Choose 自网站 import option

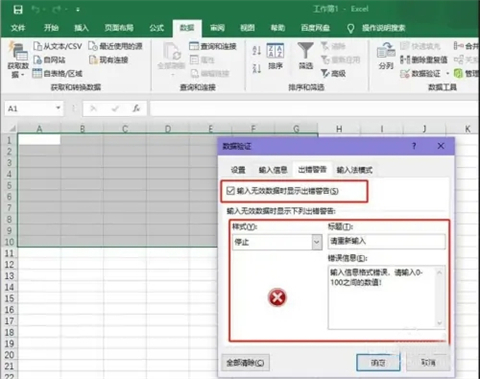[x=49, y=60]
